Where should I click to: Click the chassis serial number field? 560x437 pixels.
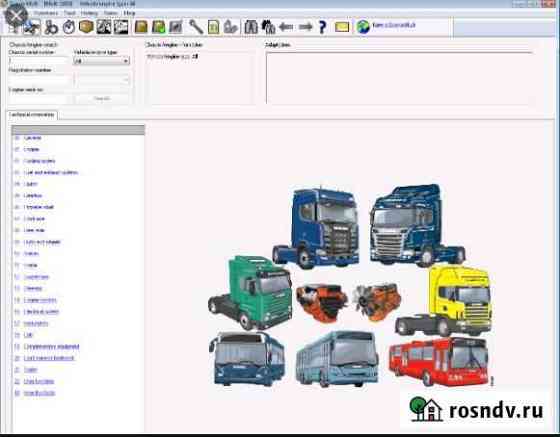click(38, 60)
